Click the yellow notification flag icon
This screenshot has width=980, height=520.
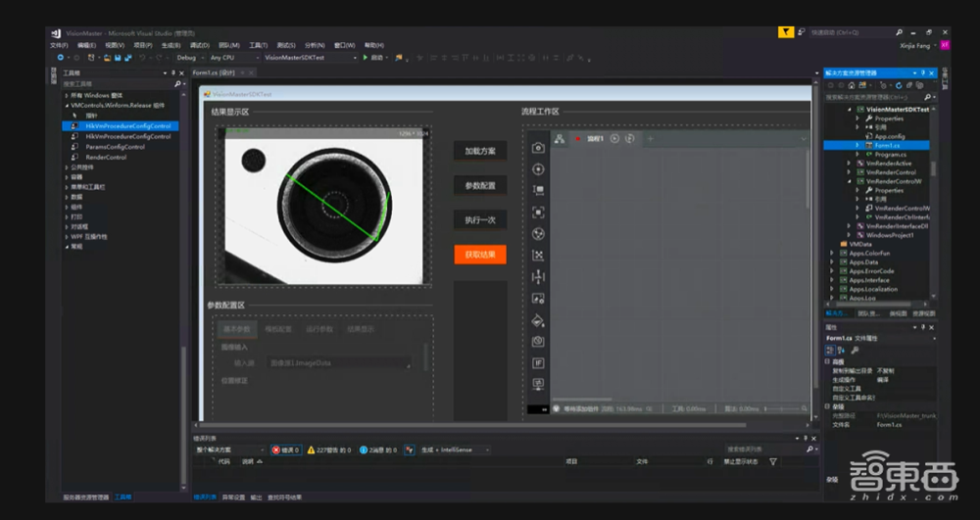785,32
